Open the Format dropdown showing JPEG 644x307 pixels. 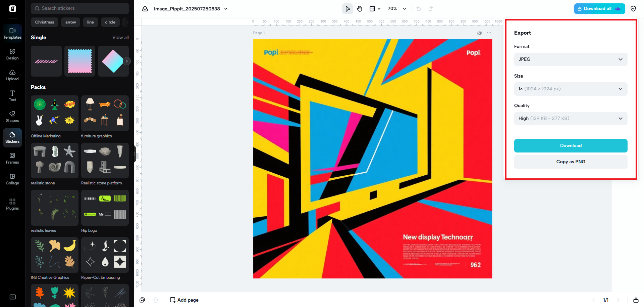(570, 59)
